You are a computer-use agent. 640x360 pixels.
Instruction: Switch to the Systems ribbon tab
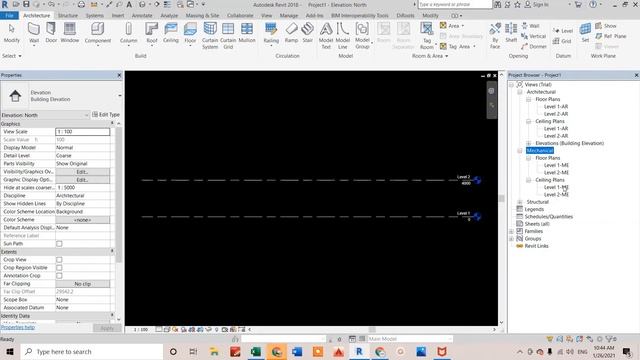95,16
